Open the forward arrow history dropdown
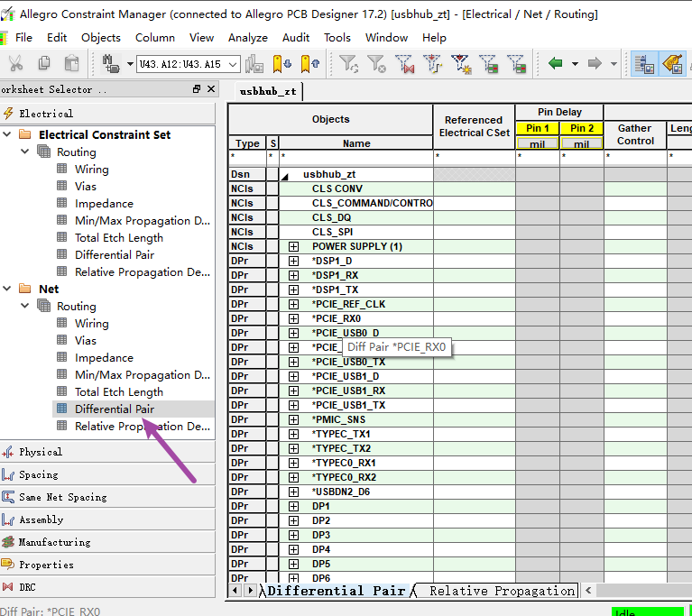Screen dimensions: 692x616 [x=614, y=64]
